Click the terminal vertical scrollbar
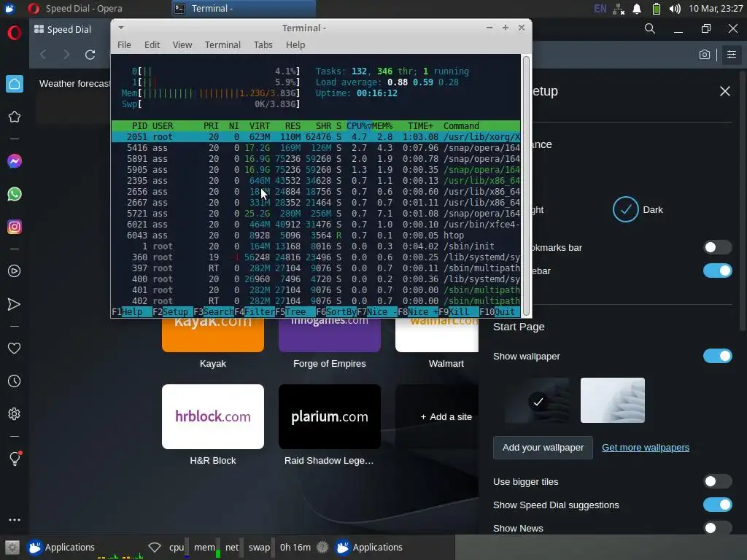 (526, 186)
